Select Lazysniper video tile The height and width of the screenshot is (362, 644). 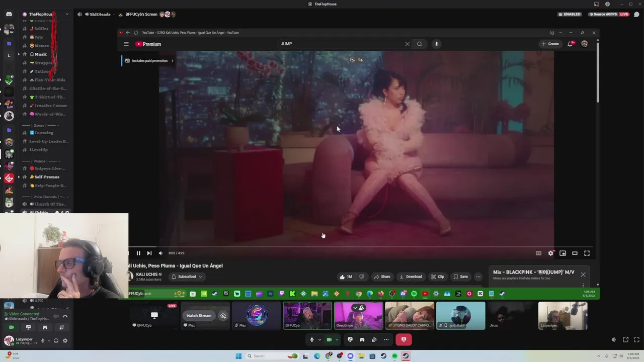pos(562,316)
